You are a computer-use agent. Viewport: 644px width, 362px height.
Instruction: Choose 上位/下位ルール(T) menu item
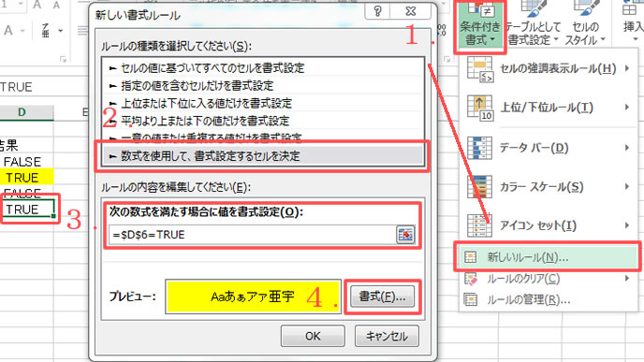click(549, 108)
